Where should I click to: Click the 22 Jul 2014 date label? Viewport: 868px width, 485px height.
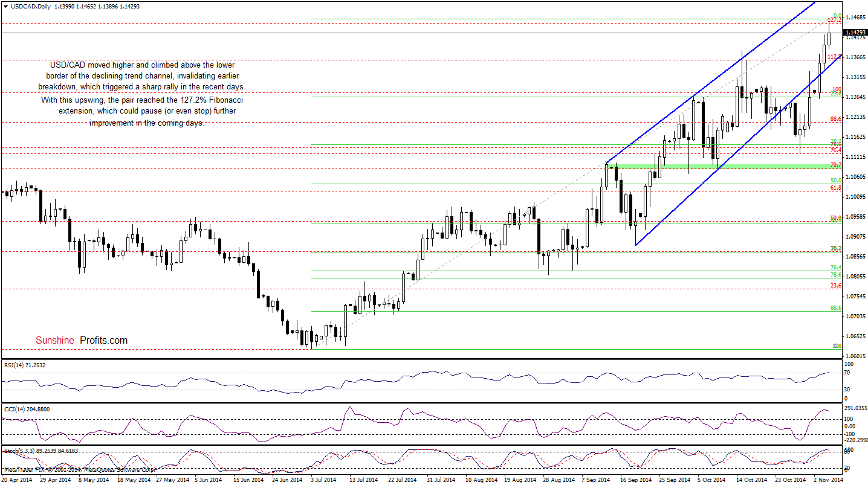(402, 480)
